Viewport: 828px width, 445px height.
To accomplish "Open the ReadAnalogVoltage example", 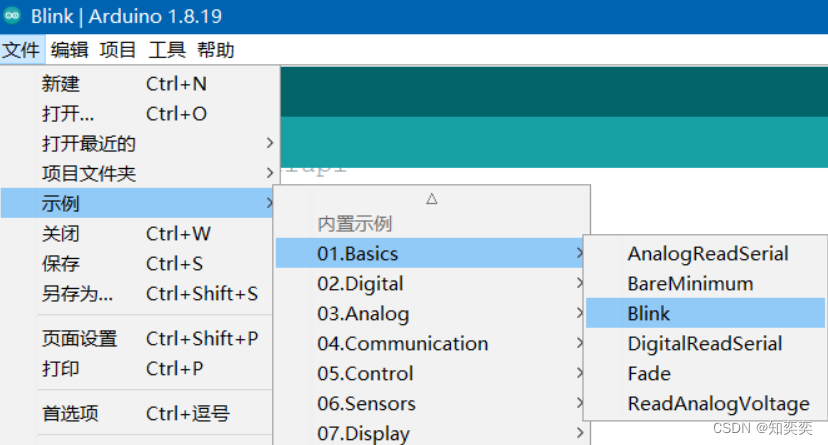I will [705, 404].
